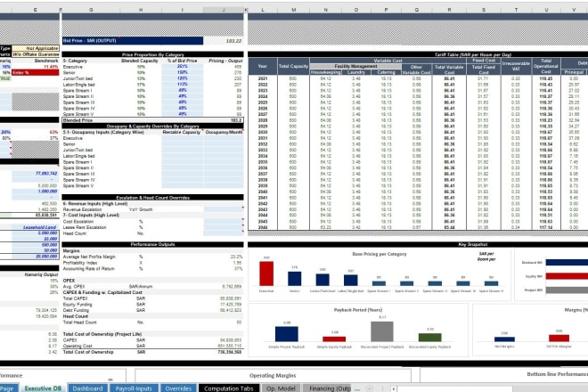Viewport: 588px width, 392px height.
Task: Select the Profitability Index label
Action: tap(80, 263)
